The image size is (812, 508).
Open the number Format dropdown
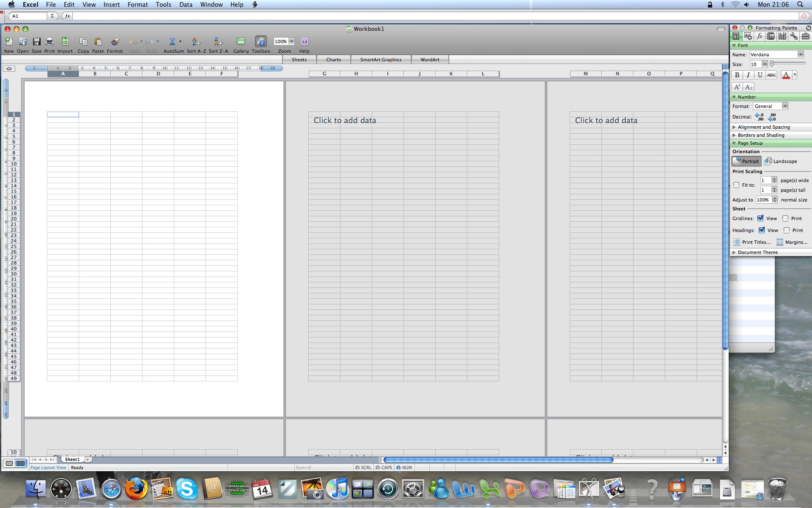785,106
